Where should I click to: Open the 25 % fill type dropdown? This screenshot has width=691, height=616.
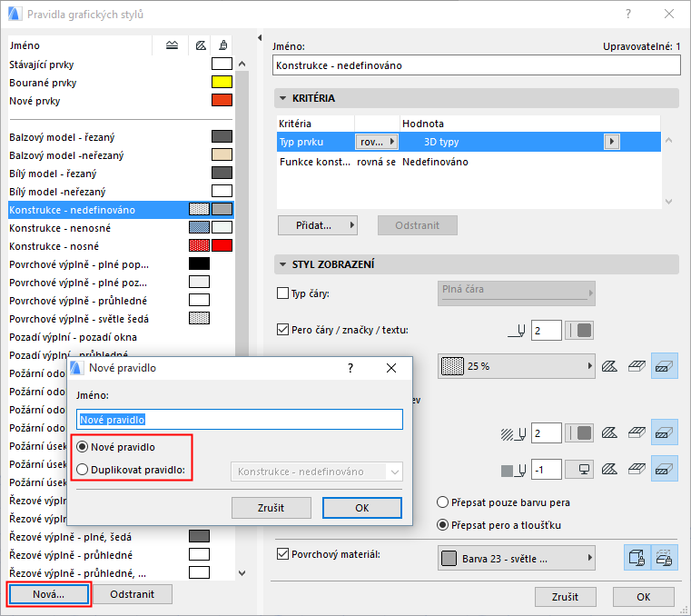pyautogui.click(x=516, y=366)
